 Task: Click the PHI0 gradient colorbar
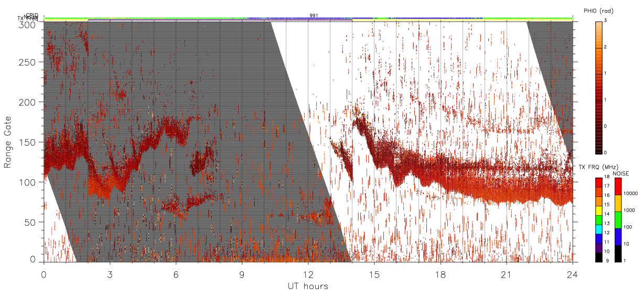(599, 87)
